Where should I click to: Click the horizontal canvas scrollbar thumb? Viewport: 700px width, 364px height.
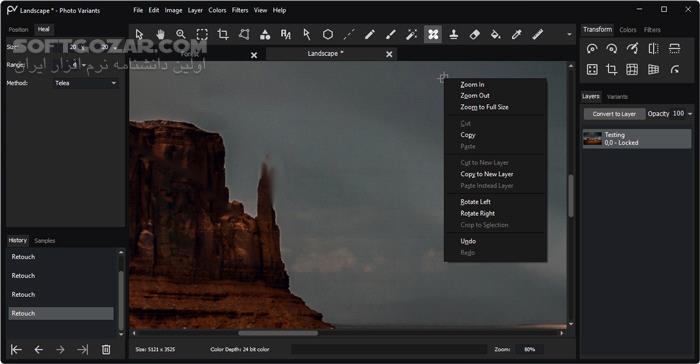point(278,333)
